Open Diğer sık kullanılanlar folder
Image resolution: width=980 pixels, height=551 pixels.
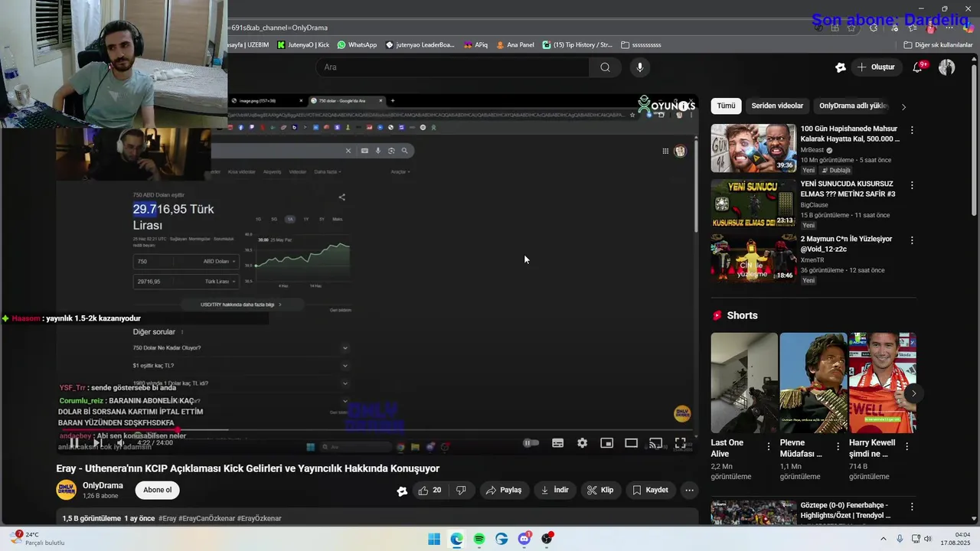click(x=938, y=45)
